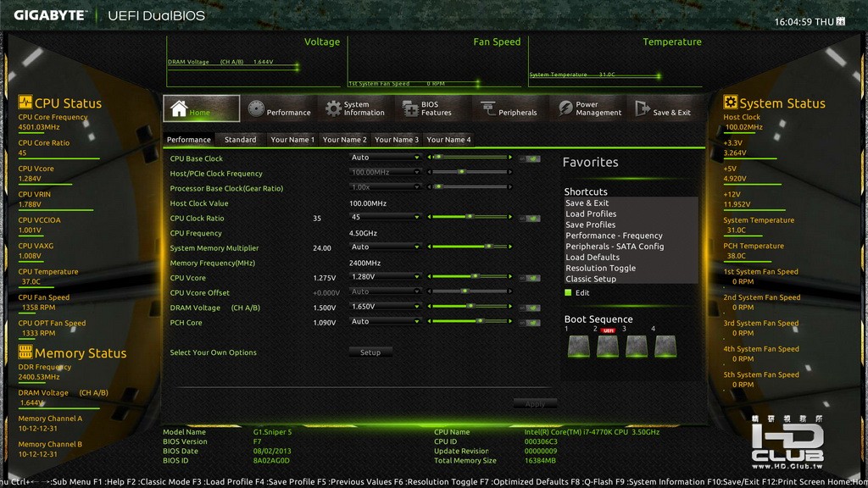Viewport: 868px width, 488px height.
Task: Open the Your Name 3 tab
Action: pyautogui.click(x=397, y=140)
